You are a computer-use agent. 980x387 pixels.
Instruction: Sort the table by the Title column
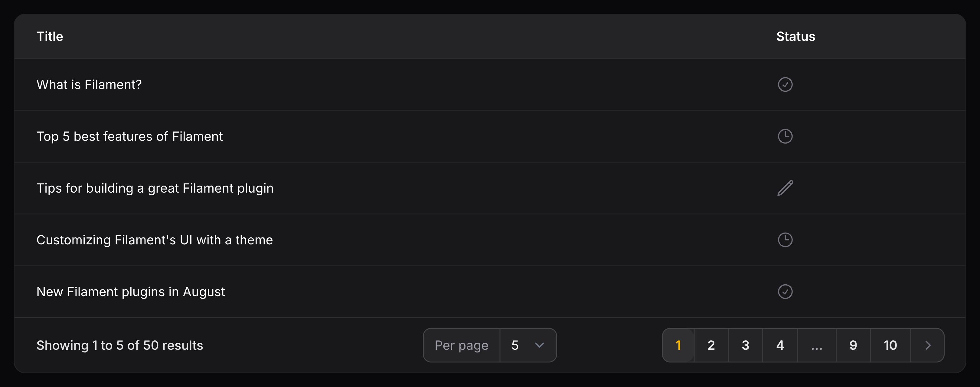(50, 36)
